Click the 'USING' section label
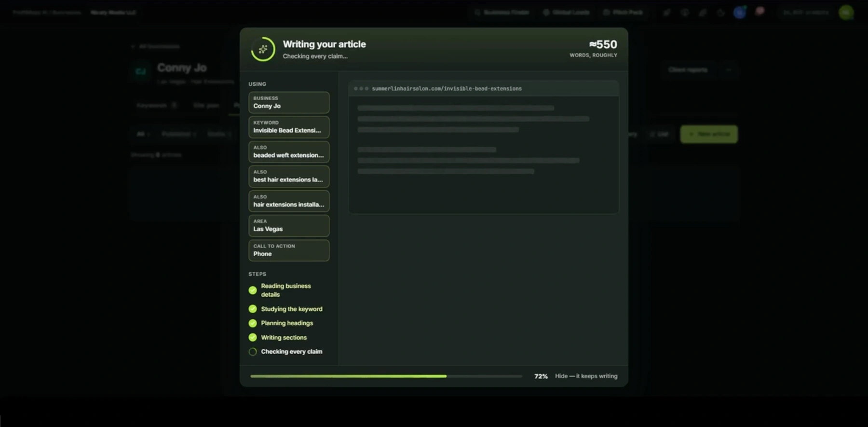The image size is (868, 427). 257,84
